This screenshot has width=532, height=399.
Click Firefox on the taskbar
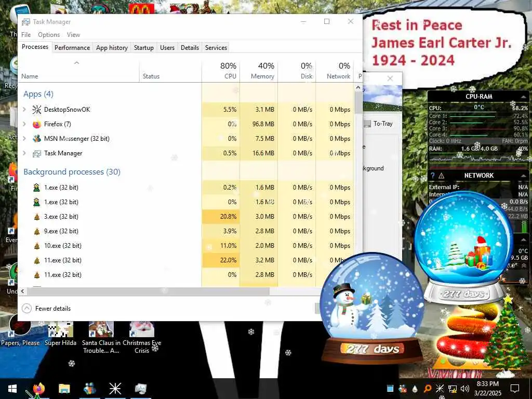point(38,389)
